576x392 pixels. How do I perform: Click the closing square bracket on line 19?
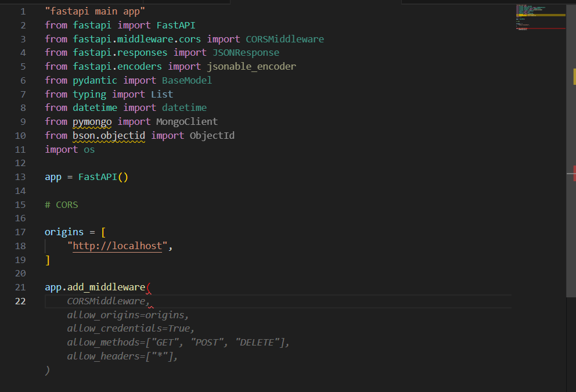tap(48, 260)
